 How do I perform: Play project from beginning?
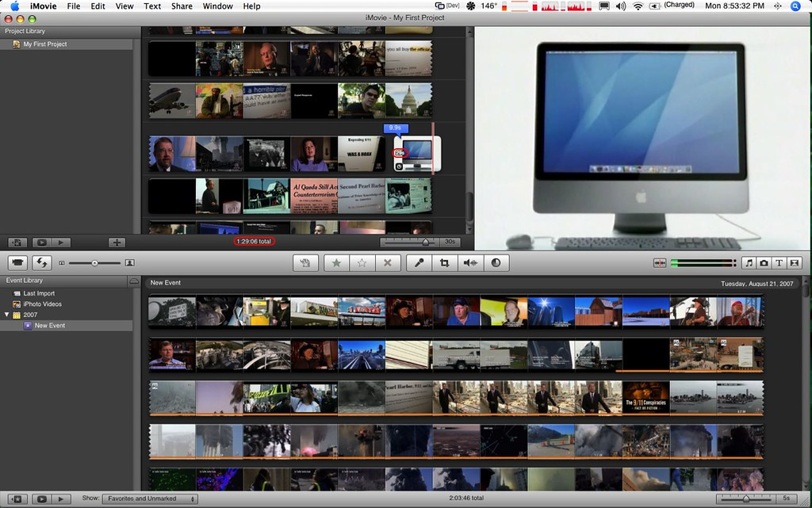coord(61,242)
